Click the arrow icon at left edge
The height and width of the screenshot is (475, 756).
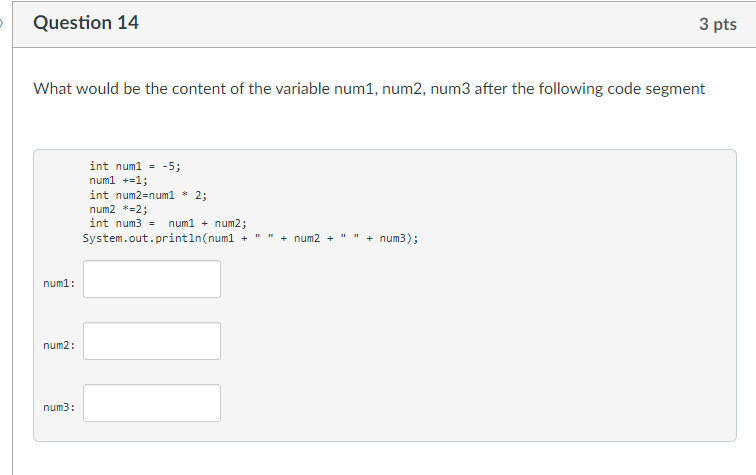click(x=1, y=23)
